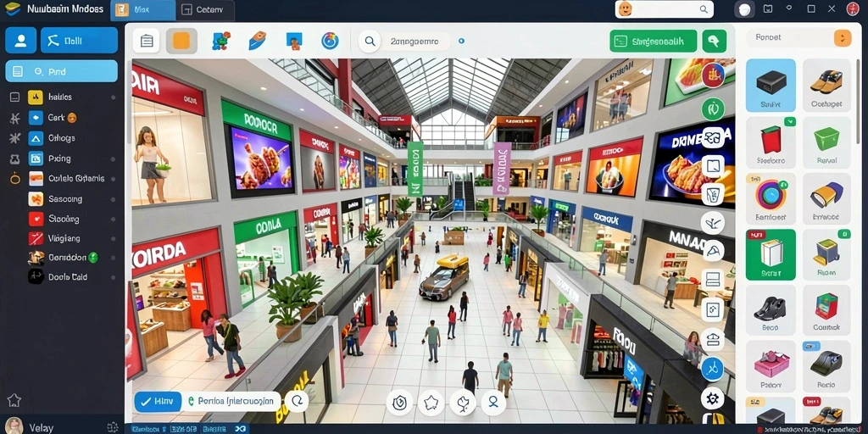
Task: Toggle the dot indicator on the Isaidos row
Action: (114, 97)
